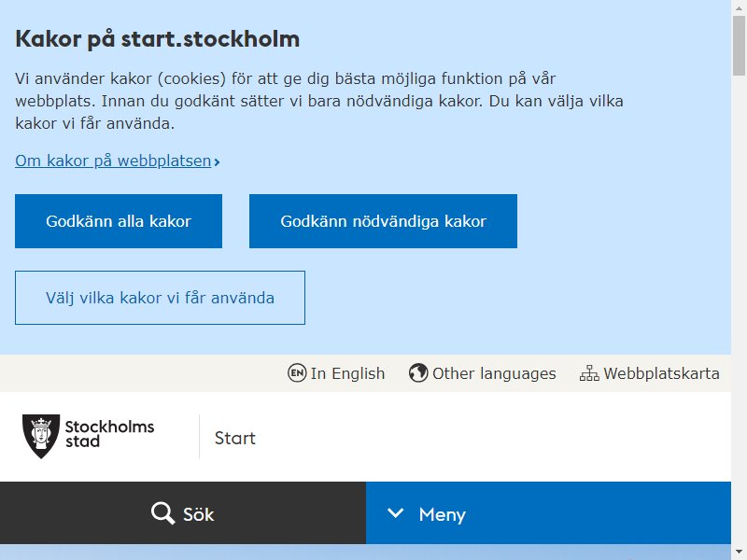This screenshot has width=747, height=560.
Task: Accept all cookies with Godkänn alla kakor
Action: click(x=119, y=221)
